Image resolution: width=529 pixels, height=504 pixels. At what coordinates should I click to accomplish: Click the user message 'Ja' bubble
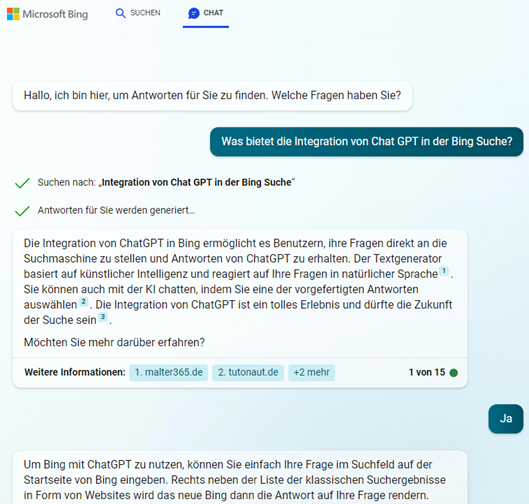[x=506, y=419]
